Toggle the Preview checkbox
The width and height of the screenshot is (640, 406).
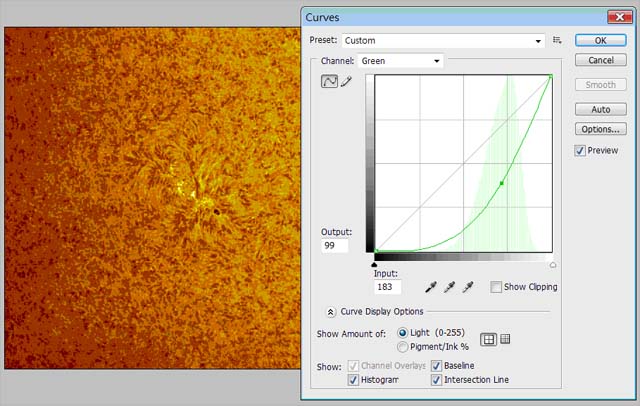581,151
